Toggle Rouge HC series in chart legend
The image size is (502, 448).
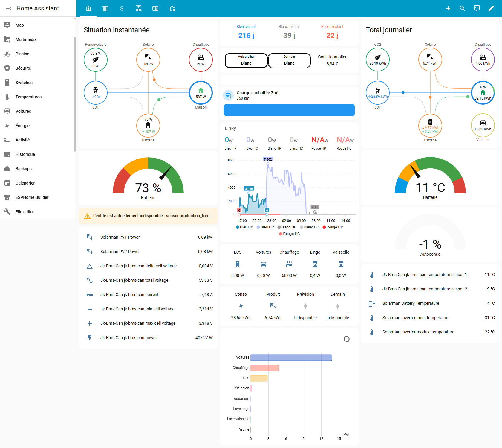tap(289, 234)
